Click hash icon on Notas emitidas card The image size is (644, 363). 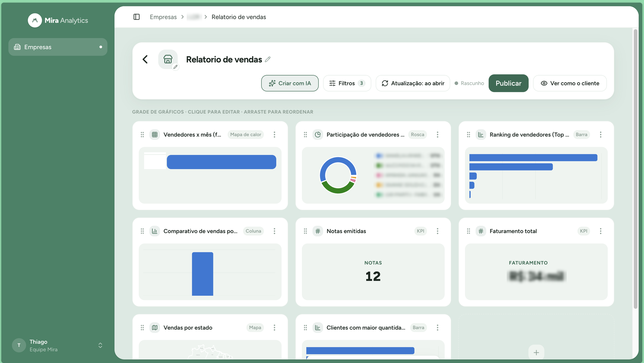[x=318, y=231]
